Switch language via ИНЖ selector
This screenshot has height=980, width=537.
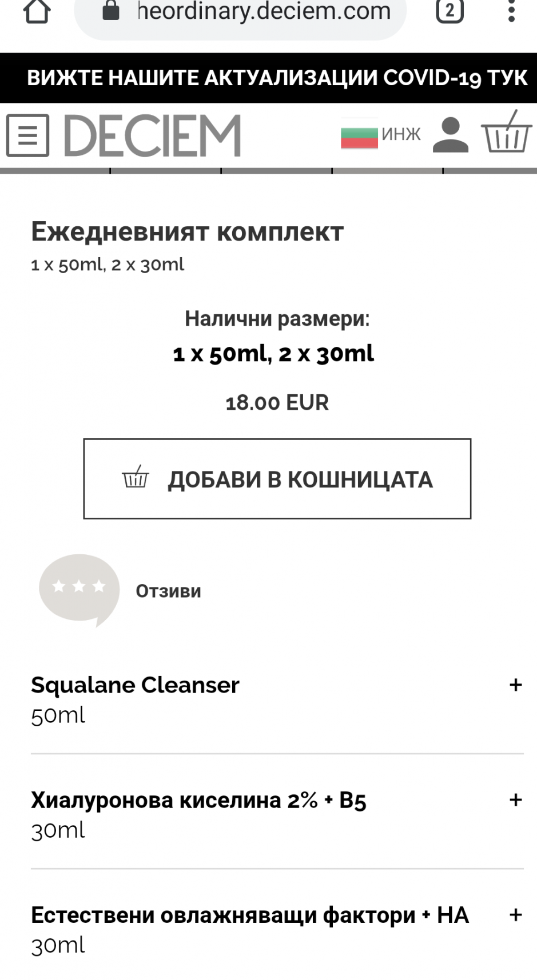click(x=401, y=134)
